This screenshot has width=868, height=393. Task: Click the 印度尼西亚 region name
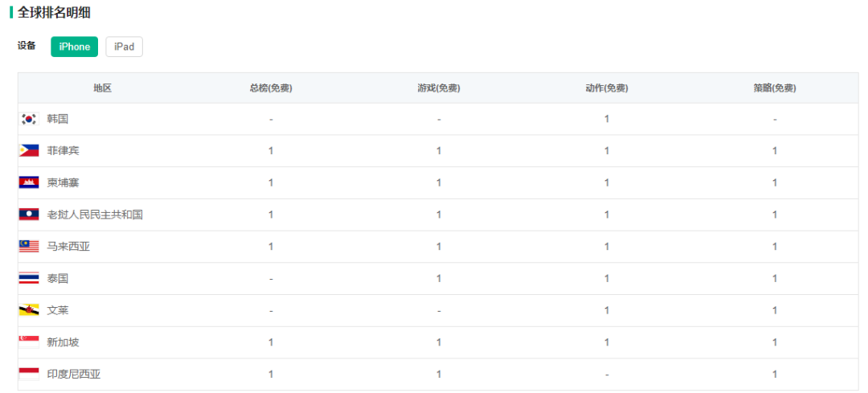pyautogui.click(x=74, y=374)
